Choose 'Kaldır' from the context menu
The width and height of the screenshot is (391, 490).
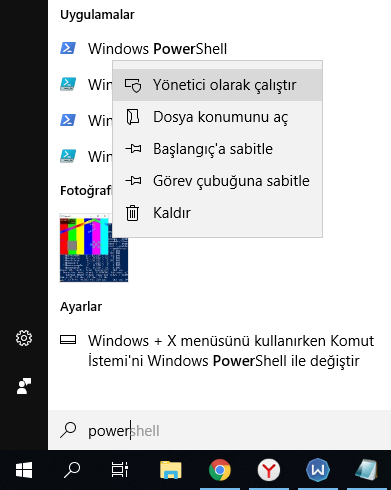click(217, 213)
